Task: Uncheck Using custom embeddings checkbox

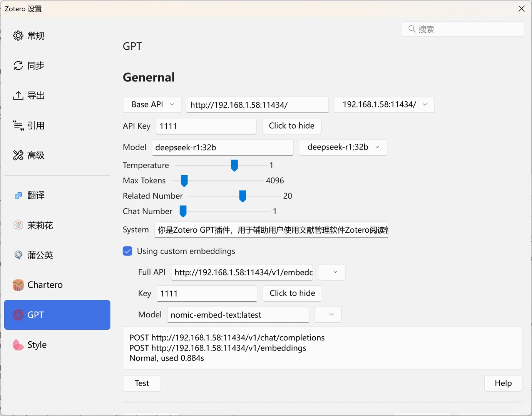Action: (x=127, y=251)
